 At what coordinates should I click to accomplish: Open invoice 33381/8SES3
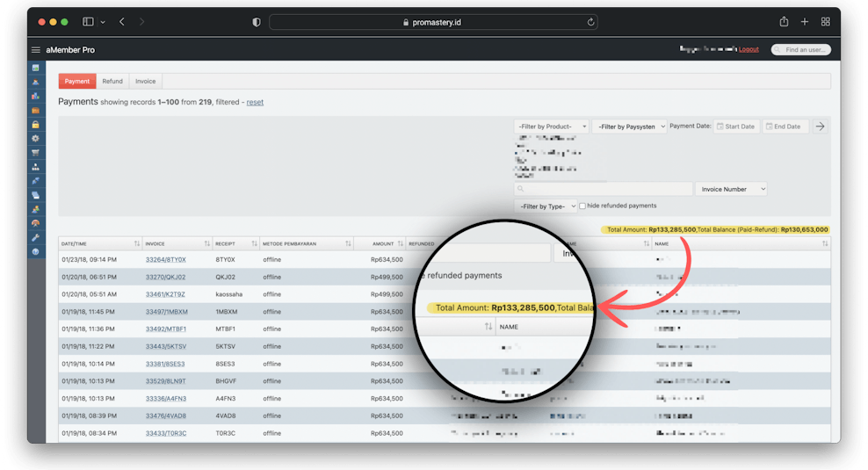point(165,364)
